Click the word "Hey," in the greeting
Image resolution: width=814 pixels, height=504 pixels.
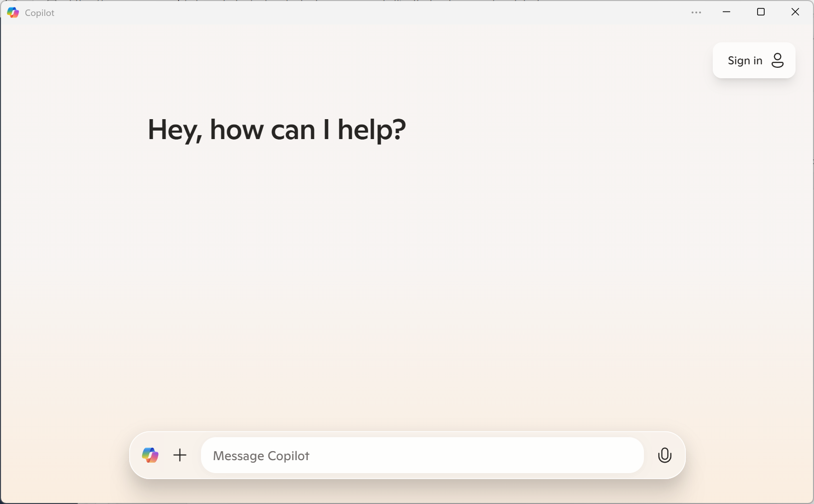point(175,130)
